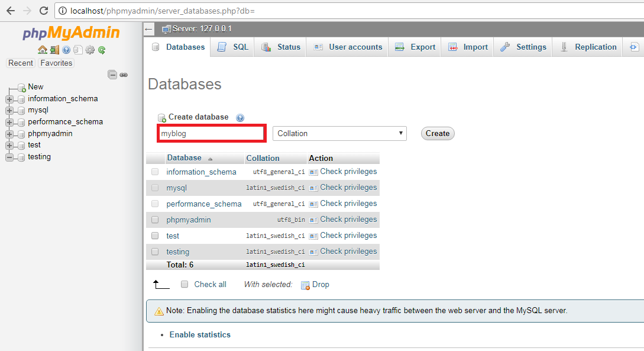Image resolution: width=644 pixels, height=351 pixels.
Task: Click privileges icon in test row
Action: 313,236
